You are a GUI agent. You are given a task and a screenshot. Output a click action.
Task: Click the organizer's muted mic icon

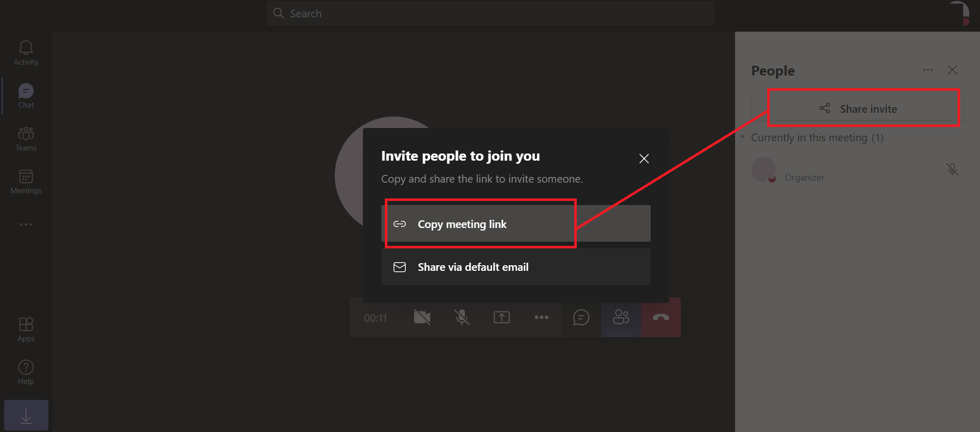coord(952,169)
